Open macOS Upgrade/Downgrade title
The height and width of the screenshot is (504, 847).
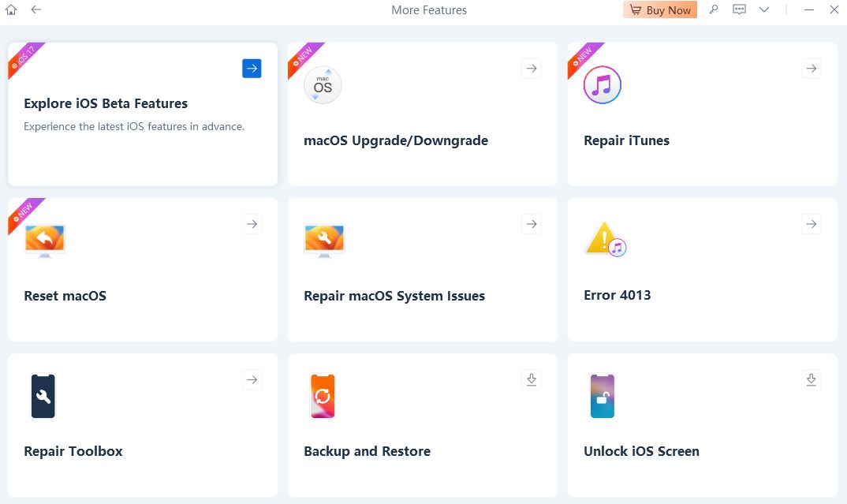coord(396,140)
